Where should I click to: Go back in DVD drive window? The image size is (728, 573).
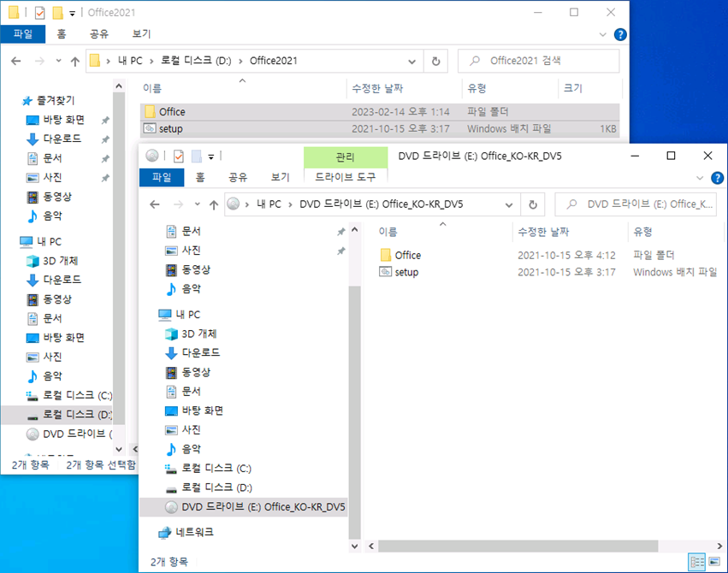click(155, 204)
